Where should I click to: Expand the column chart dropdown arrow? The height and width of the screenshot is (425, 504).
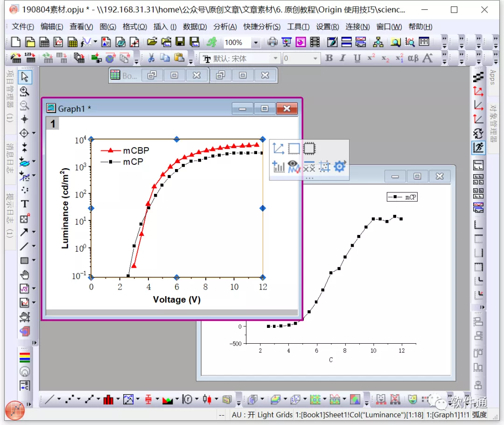118,399
